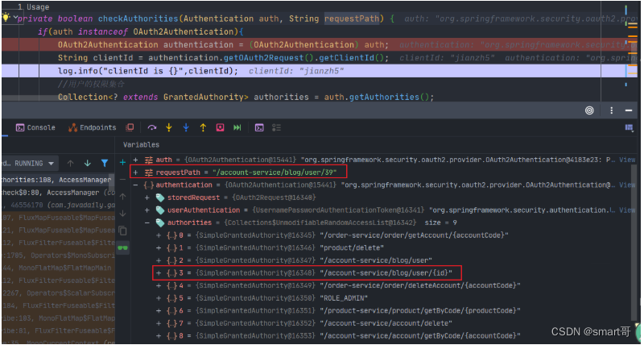
Task: Click the yellow lightbulb intention icon
Action: (6, 17)
